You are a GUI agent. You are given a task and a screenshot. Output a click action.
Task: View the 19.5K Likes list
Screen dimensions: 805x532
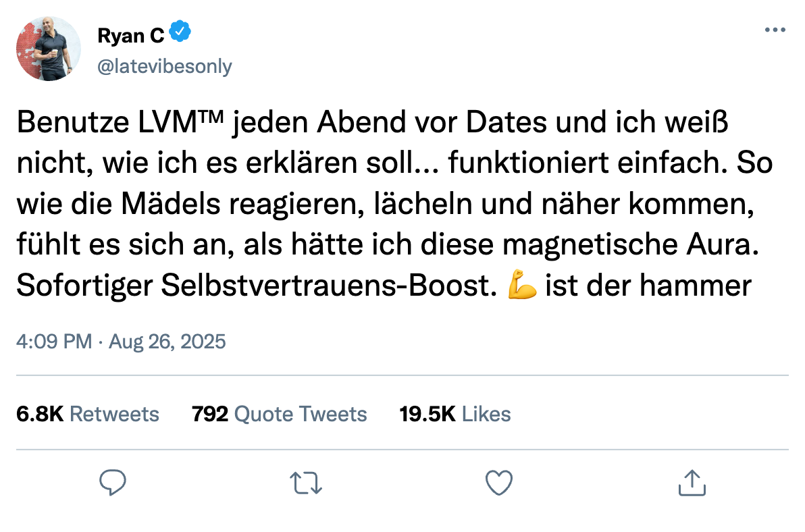(455, 414)
